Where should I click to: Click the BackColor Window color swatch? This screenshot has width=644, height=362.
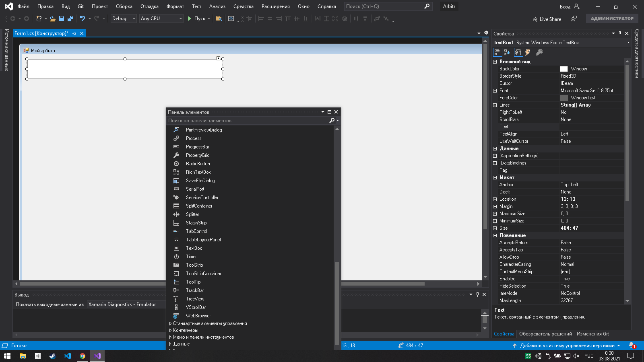point(563,69)
